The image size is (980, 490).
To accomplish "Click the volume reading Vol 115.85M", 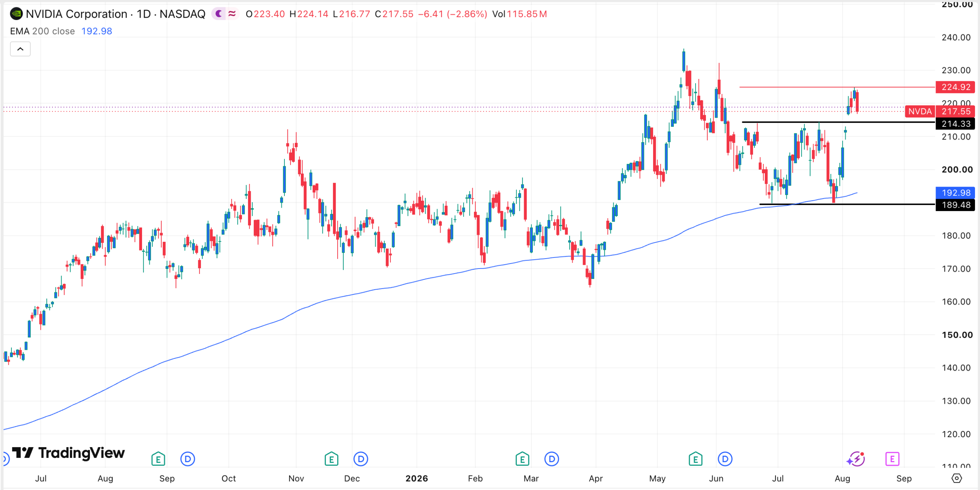I will click(x=519, y=14).
